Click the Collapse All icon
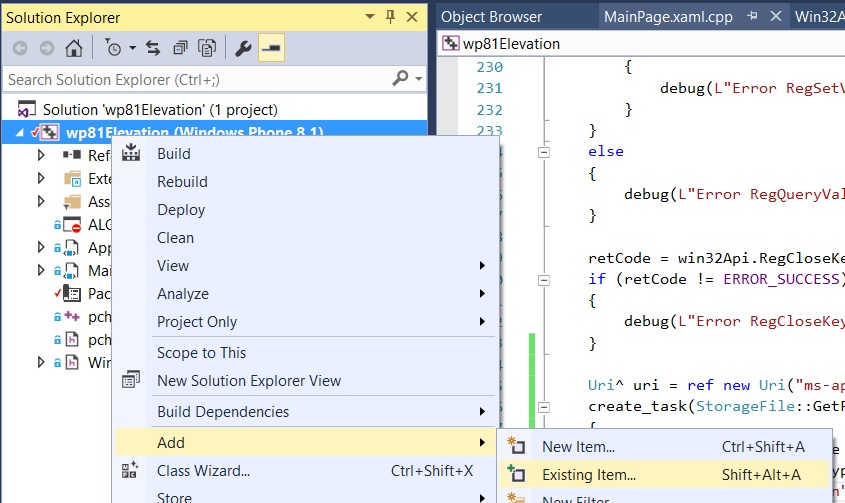 [x=180, y=48]
